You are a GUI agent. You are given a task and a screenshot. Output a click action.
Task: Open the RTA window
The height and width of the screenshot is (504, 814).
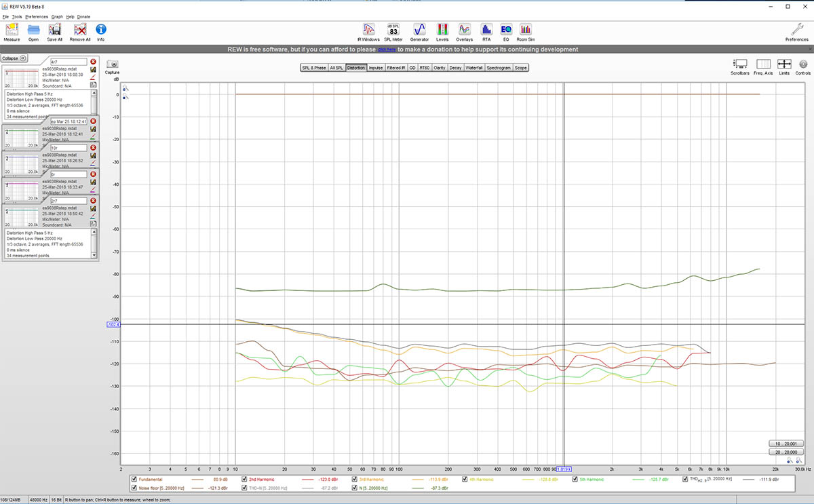click(x=486, y=29)
